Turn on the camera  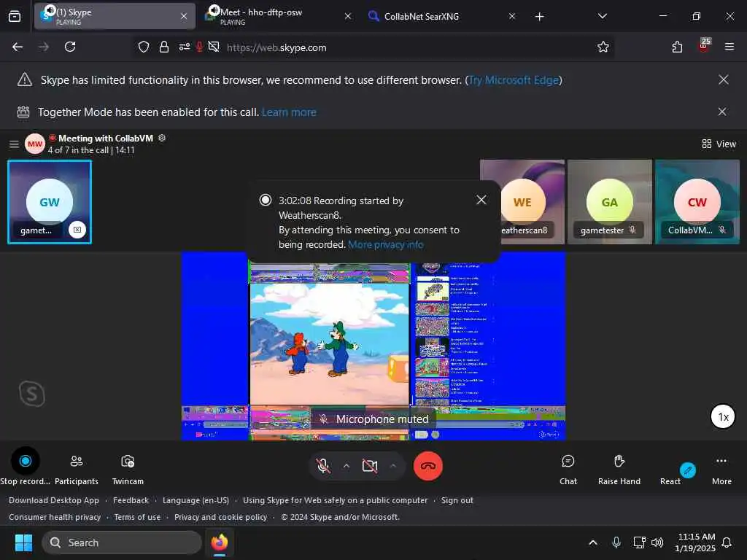click(370, 466)
